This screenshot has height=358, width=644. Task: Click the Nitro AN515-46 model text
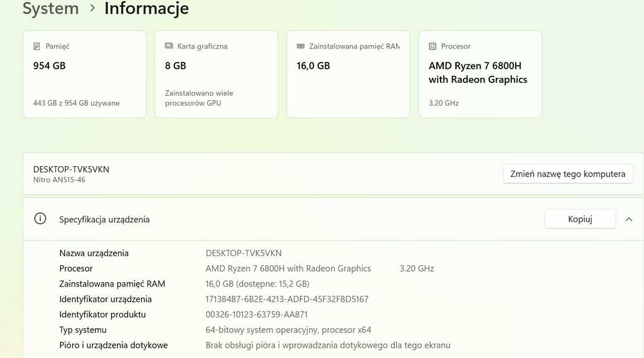click(59, 180)
